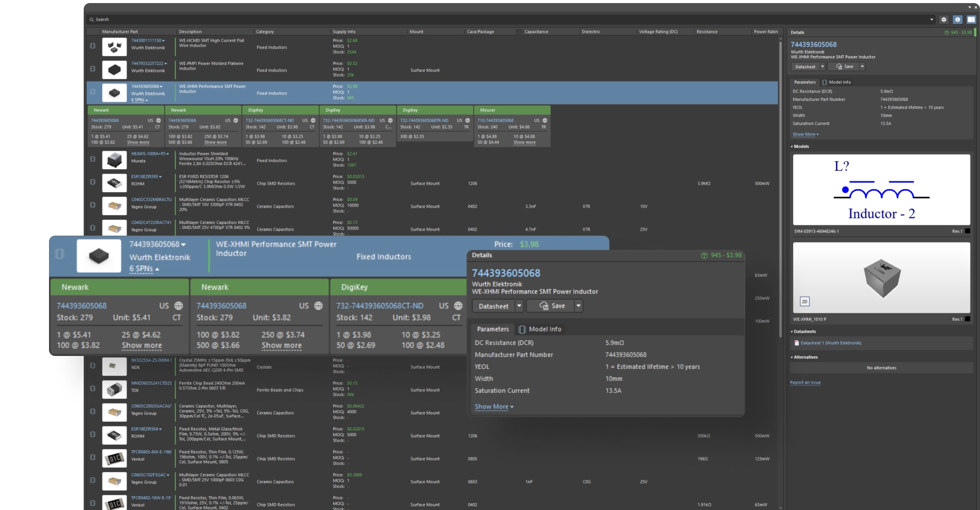Toggle the Details pane info icon
This screenshot has height=510, width=980.
(x=958, y=19)
